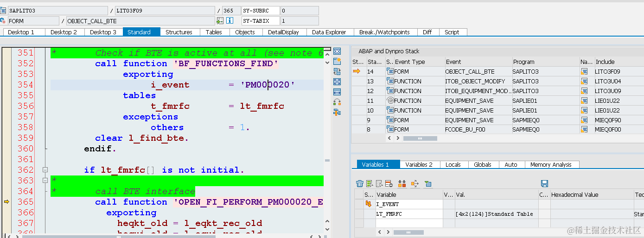Viewport: 644px width, 238px height.
Task: Click the right arrow of the stack horizontal scrollbar
Action: [x=397, y=138]
